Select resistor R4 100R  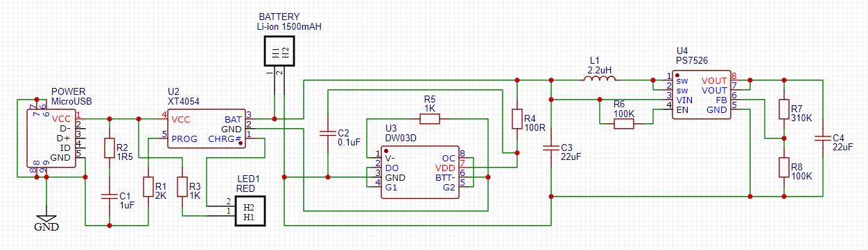click(x=517, y=119)
